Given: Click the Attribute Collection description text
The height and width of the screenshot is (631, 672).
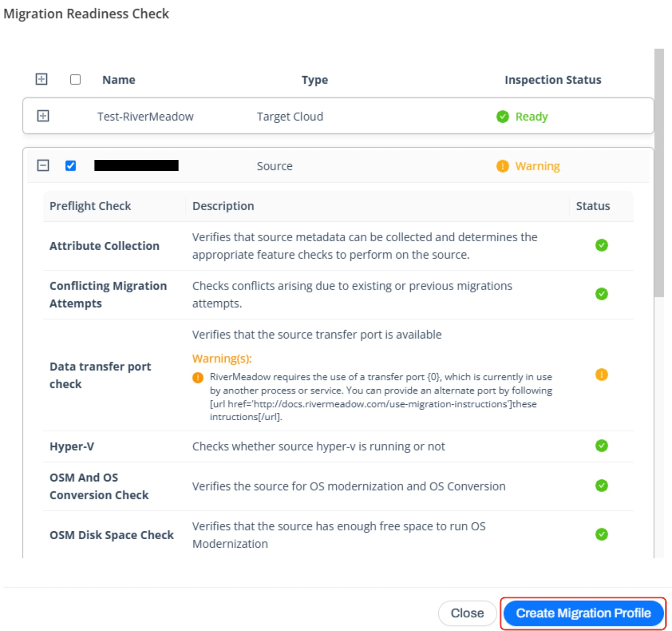Looking at the screenshot, I should [x=365, y=246].
